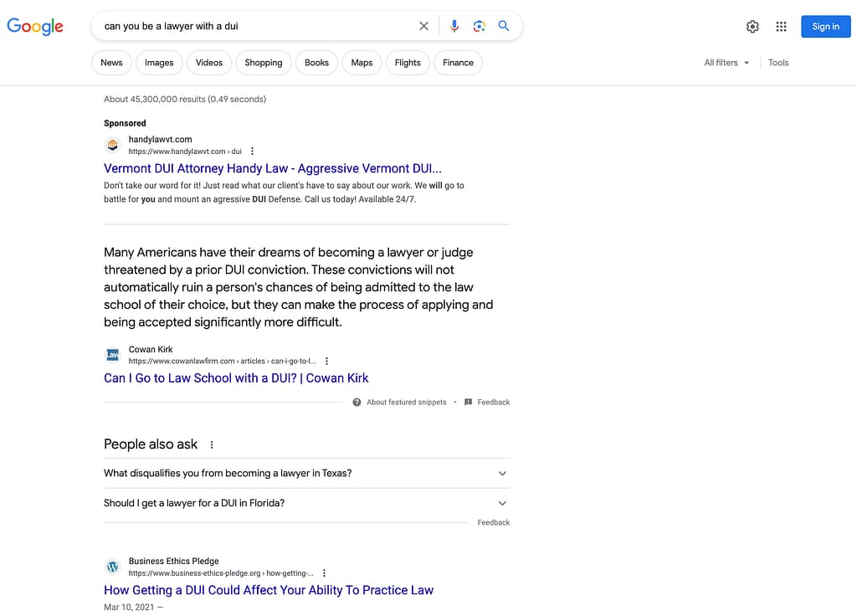This screenshot has height=616, width=857.
Task: Open more options for Business Ethics Pledge result
Action: click(324, 573)
